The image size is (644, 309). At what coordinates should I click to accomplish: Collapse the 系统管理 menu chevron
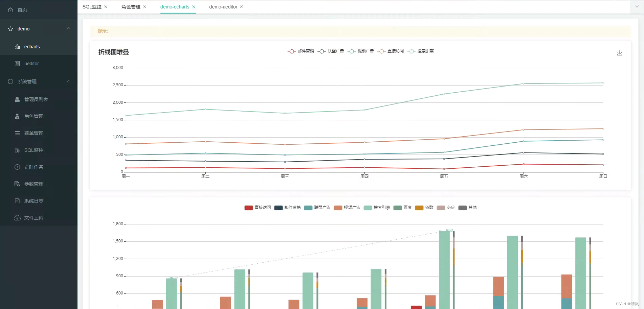[x=69, y=81]
